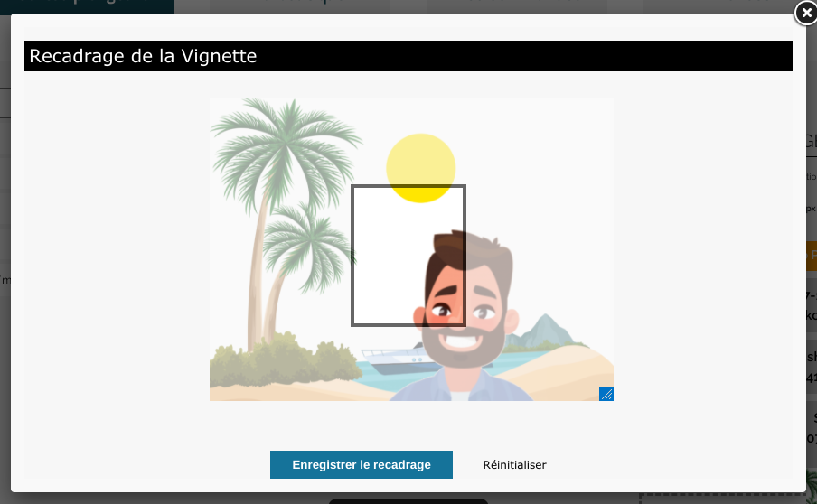
Task: Reset cropping with the Réinitialiser link
Action: tap(514, 465)
